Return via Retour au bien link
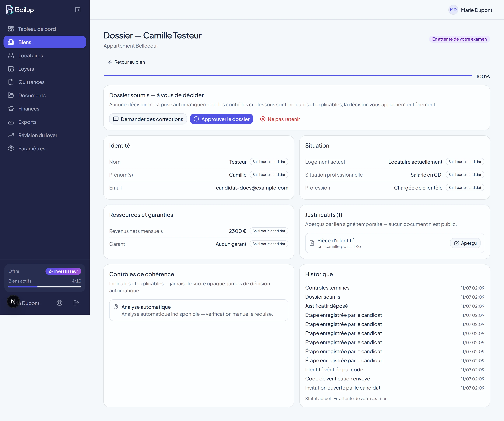 (x=126, y=62)
